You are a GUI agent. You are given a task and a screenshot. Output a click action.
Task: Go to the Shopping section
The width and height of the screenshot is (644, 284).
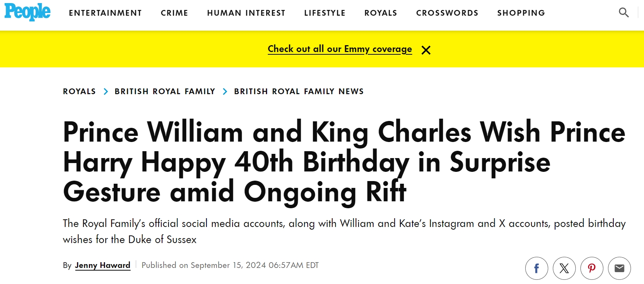(521, 13)
